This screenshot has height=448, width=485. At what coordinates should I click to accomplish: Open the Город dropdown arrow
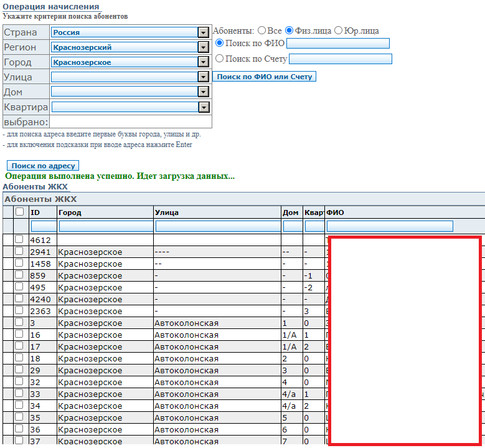[x=202, y=62]
